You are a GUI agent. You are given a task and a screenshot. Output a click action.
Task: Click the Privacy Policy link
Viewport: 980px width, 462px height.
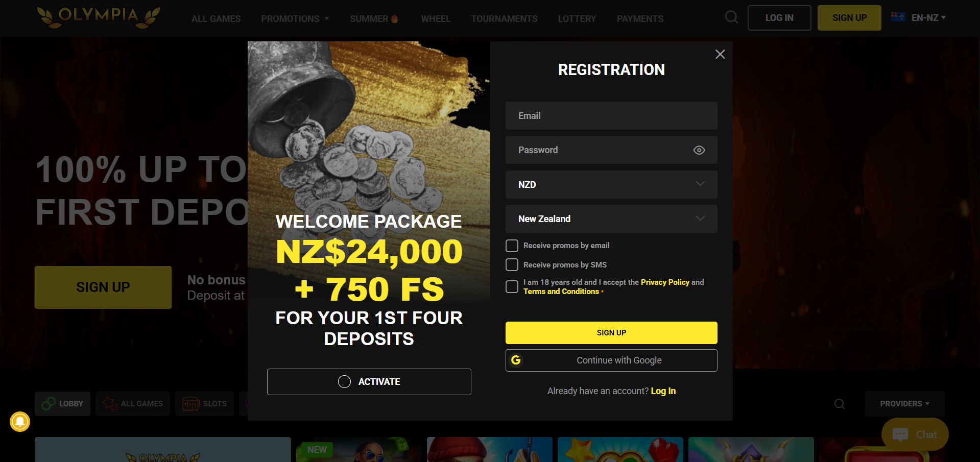(665, 282)
